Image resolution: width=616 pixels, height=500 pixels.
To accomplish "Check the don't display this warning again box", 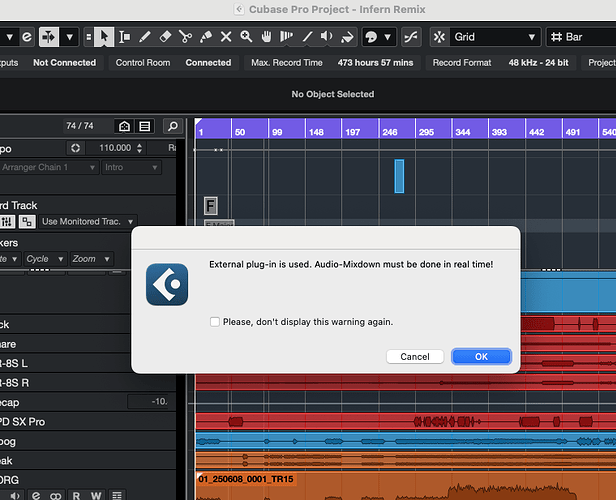I will (x=215, y=322).
